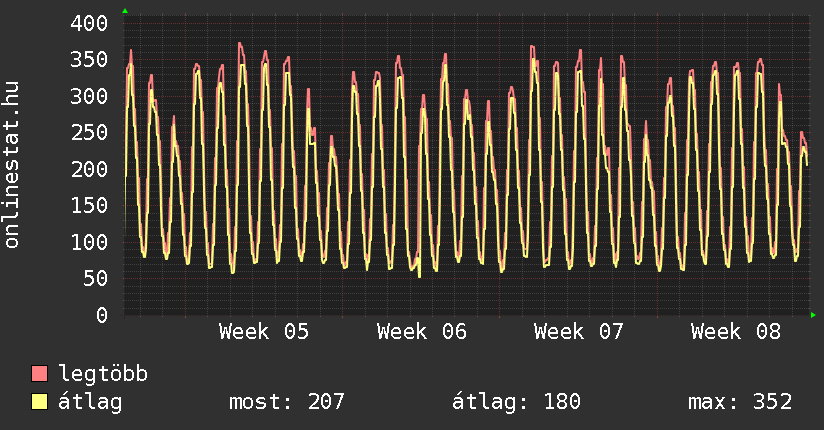The height and width of the screenshot is (430, 824).
Task: Click the 400 y-axis value
Action: (89, 23)
